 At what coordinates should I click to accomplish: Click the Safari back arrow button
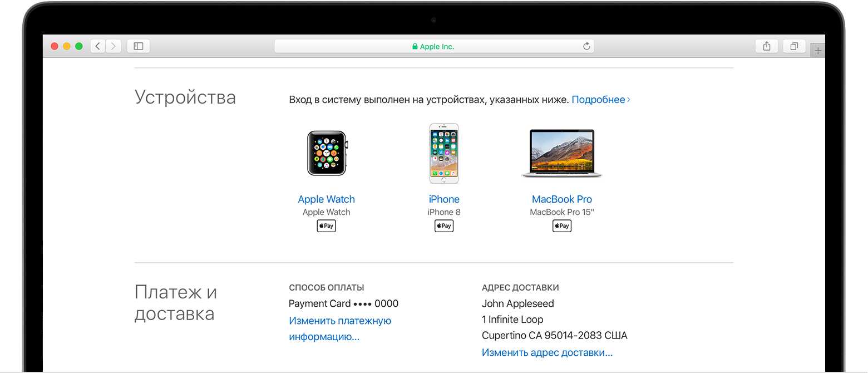tap(98, 46)
